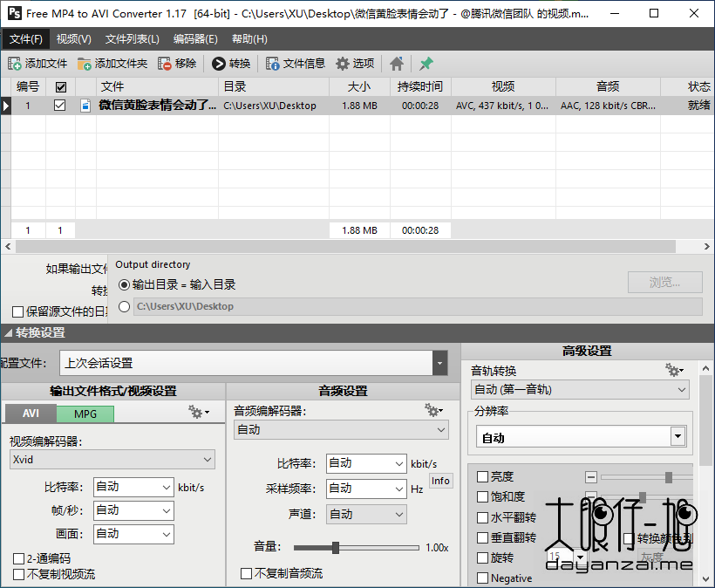Click the horizontal scrollbar right arrow
Screen dimensions: 715x588
(706, 247)
